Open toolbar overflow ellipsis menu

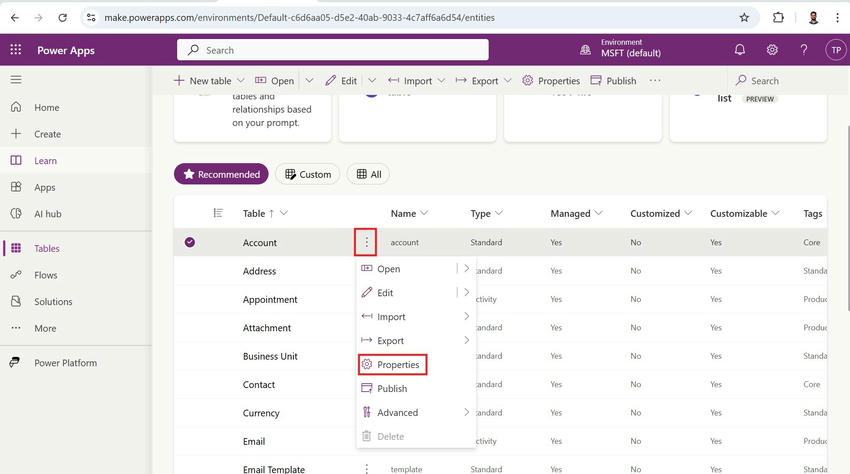click(655, 80)
